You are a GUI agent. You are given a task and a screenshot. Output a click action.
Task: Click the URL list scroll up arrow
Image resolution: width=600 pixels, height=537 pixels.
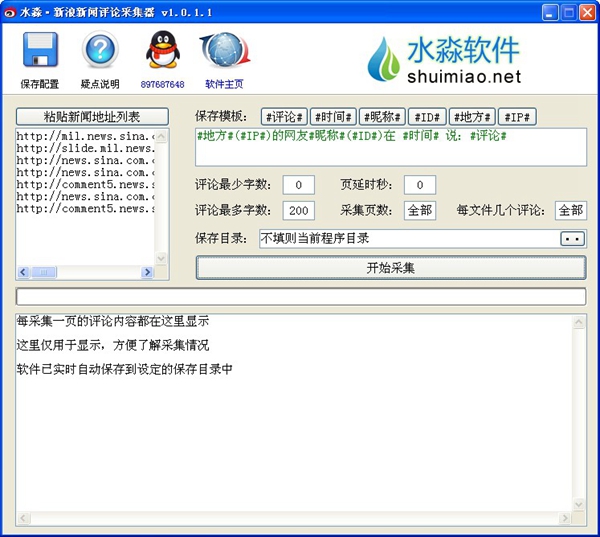(x=161, y=136)
